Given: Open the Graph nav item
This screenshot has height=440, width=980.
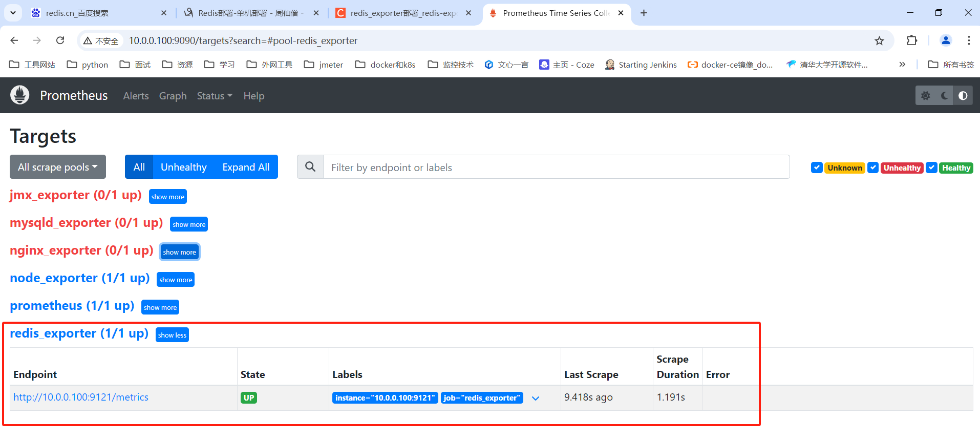Looking at the screenshot, I should pyautogui.click(x=173, y=96).
